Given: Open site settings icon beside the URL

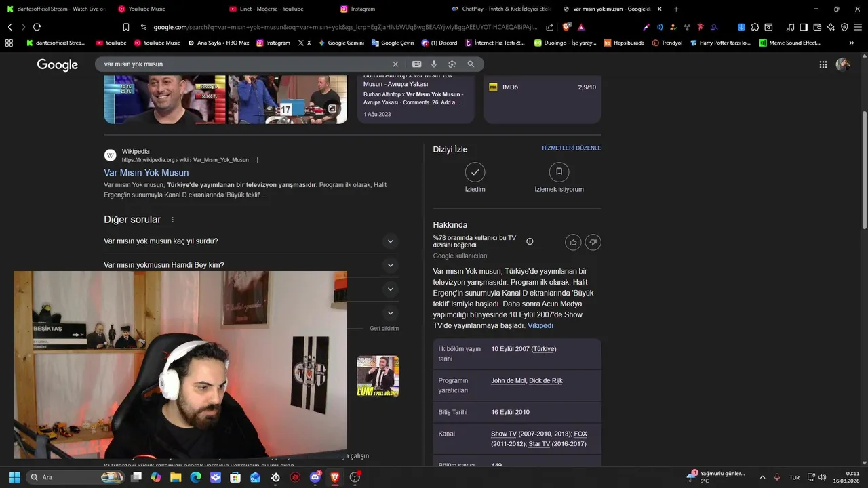Looking at the screenshot, I should pos(143,27).
